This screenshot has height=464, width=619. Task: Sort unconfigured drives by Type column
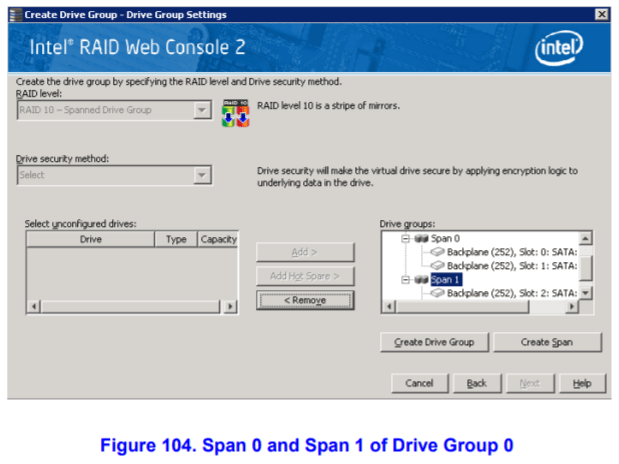[x=176, y=239]
